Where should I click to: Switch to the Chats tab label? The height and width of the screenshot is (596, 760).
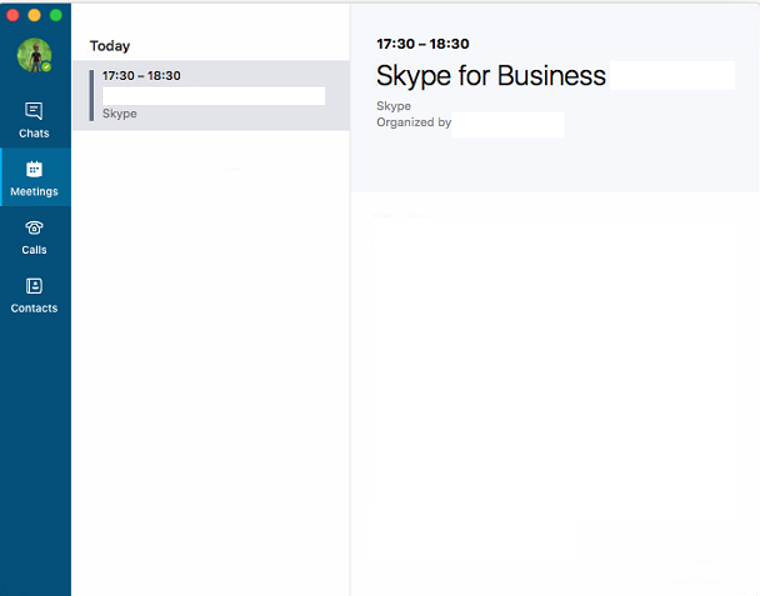click(x=34, y=133)
